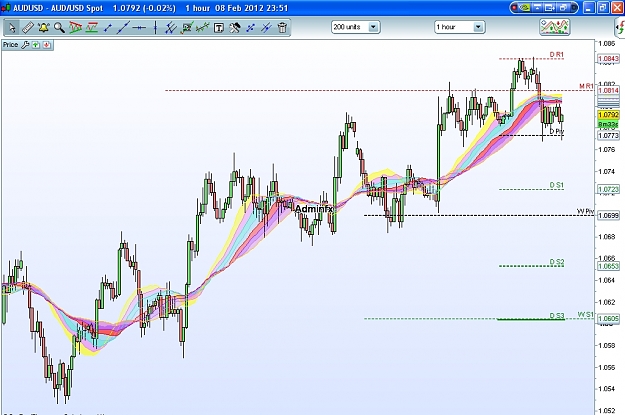This screenshot has width=625, height=415.
Task: Click the D S1 support line label
Action: 556,185
